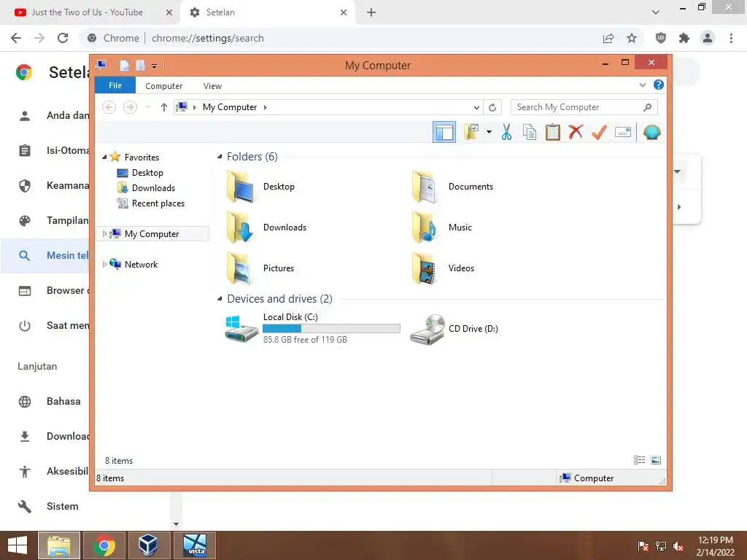Screen dimensions: 747x560
Task: Go forward in My Computer explorer
Action: 130,107
